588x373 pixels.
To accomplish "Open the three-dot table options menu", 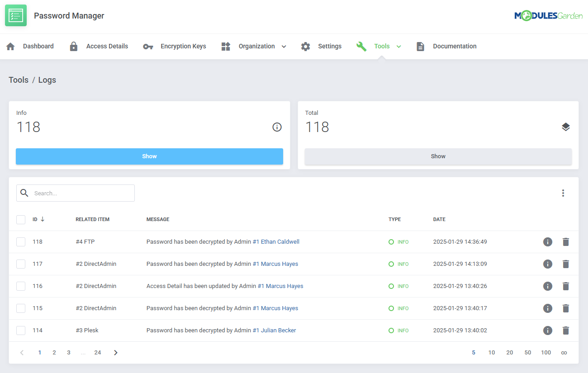I will click(563, 193).
